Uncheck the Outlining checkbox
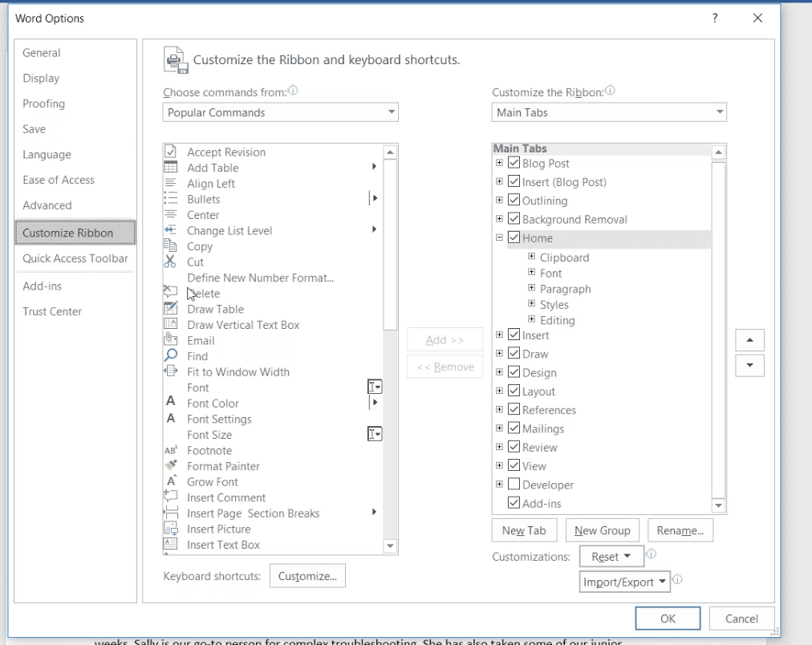The height and width of the screenshot is (645, 812). [514, 200]
